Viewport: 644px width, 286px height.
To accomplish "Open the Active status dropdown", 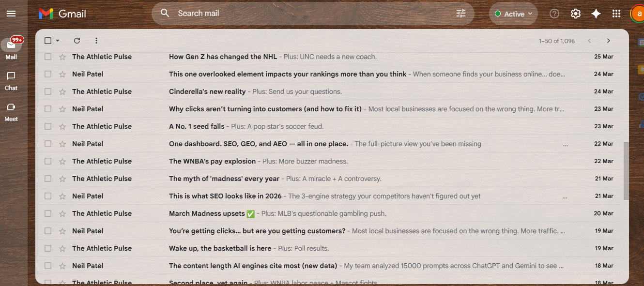I will pyautogui.click(x=513, y=14).
